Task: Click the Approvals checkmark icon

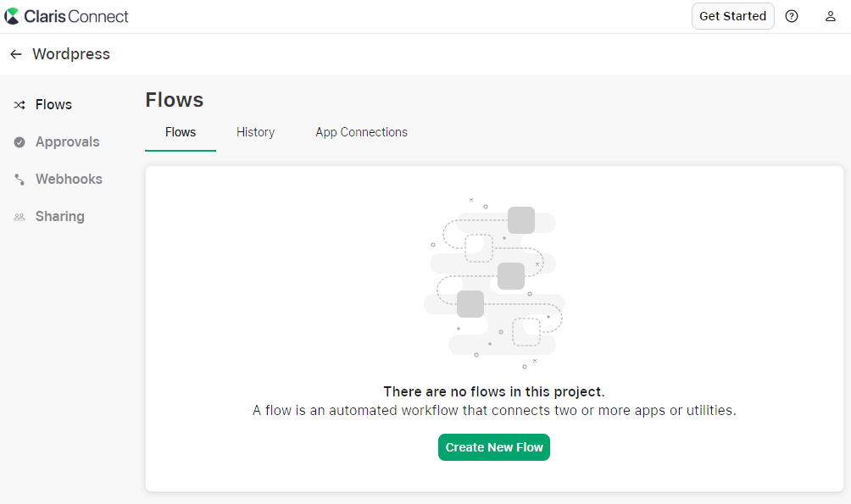Action: [19, 142]
